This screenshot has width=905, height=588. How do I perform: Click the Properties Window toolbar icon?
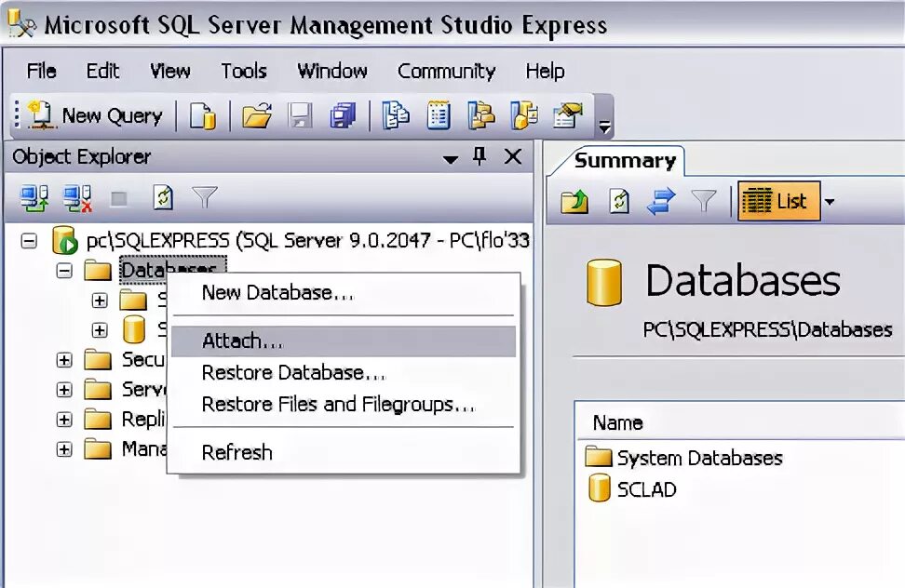pyautogui.click(x=567, y=115)
